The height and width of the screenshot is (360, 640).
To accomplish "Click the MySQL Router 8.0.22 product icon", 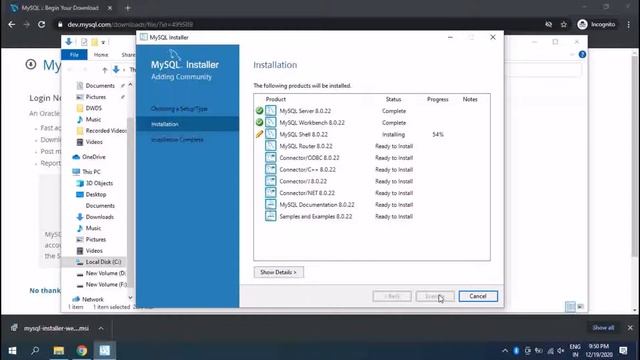I will point(271,146).
